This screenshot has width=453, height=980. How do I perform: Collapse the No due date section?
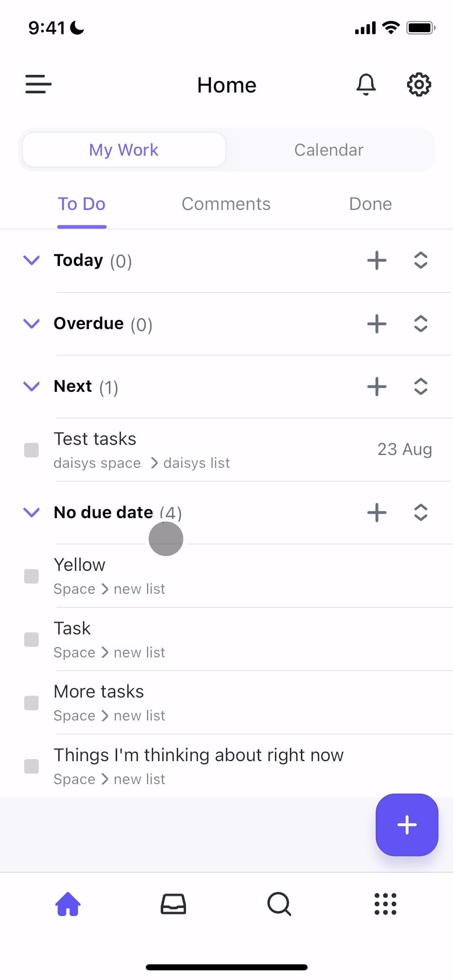coord(31,513)
